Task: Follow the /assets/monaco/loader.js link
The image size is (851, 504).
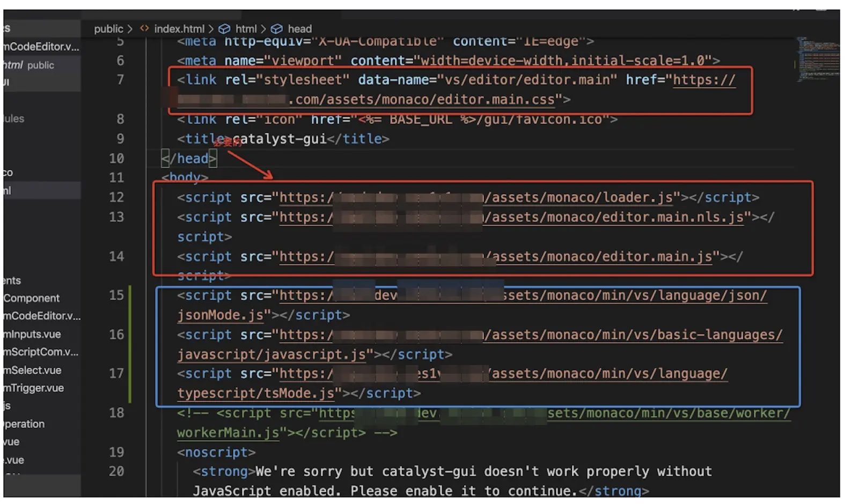Action: pos(578,197)
